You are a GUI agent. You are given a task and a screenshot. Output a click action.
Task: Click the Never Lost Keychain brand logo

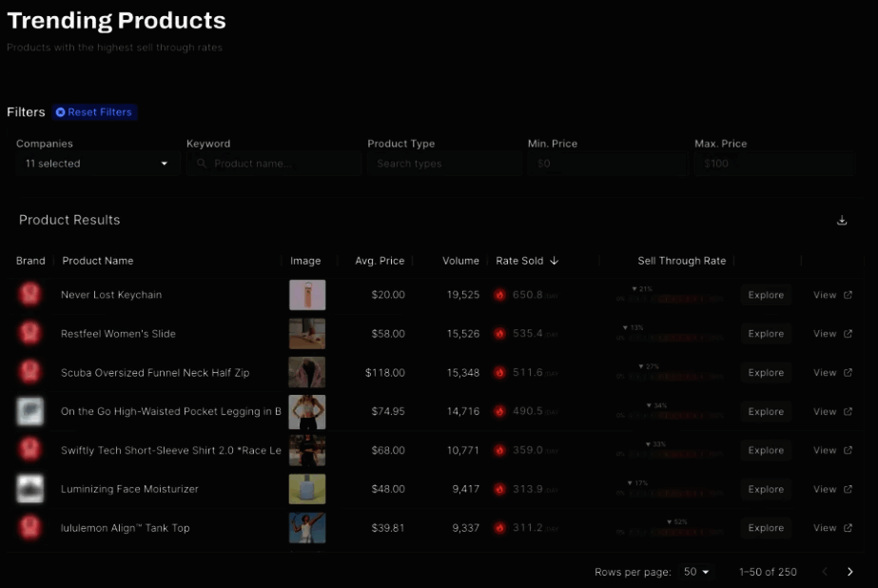point(29,295)
